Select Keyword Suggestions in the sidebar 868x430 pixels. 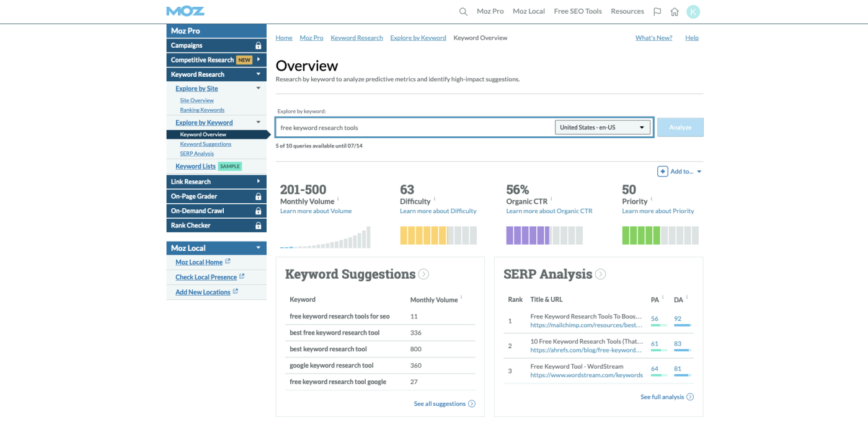[x=205, y=144]
